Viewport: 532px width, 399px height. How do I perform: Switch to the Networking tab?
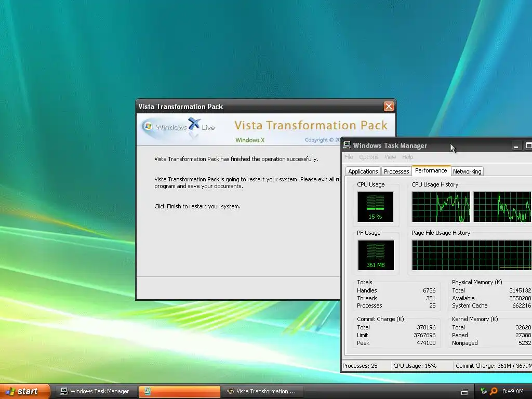(x=467, y=171)
